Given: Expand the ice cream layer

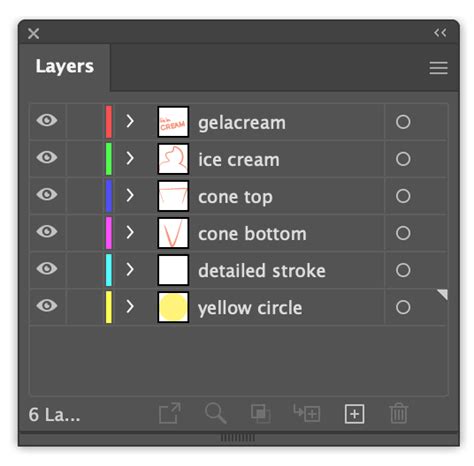Looking at the screenshot, I should pos(130,158).
